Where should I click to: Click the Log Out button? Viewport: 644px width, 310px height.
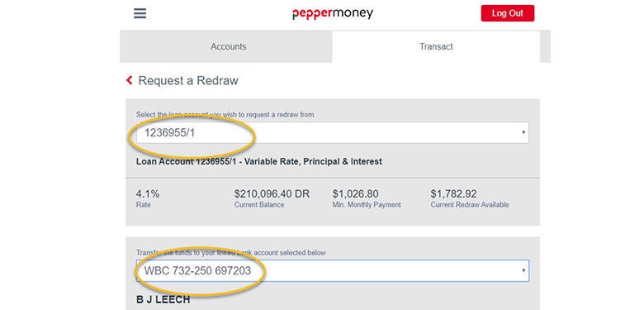(508, 13)
